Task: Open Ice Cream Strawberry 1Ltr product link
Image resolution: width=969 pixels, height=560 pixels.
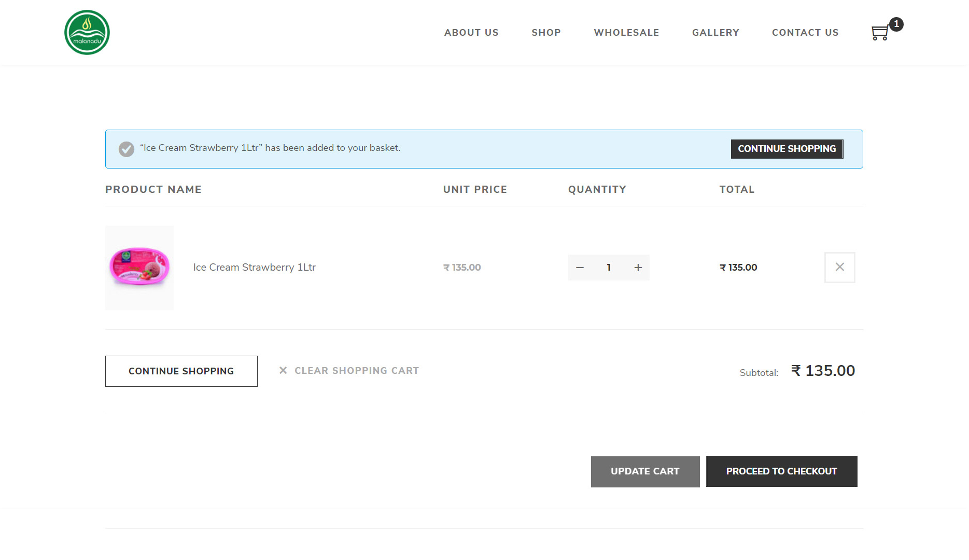Action: point(255,267)
